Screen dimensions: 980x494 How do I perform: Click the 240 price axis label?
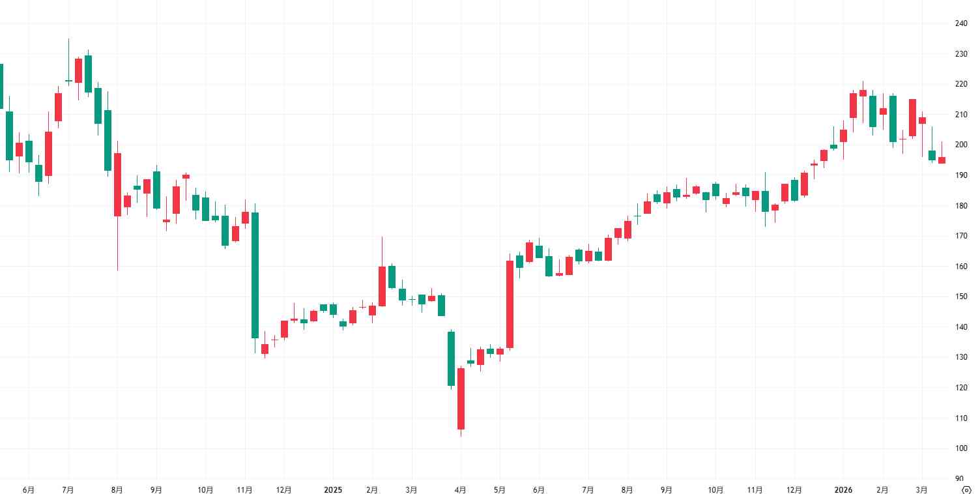click(x=960, y=23)
